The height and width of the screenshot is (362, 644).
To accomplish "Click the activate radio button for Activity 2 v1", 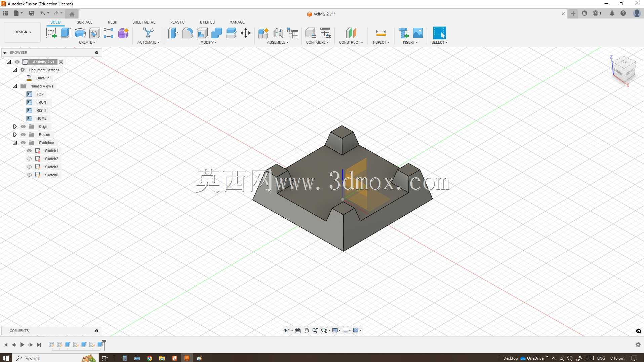I will [x=61, y=62].
